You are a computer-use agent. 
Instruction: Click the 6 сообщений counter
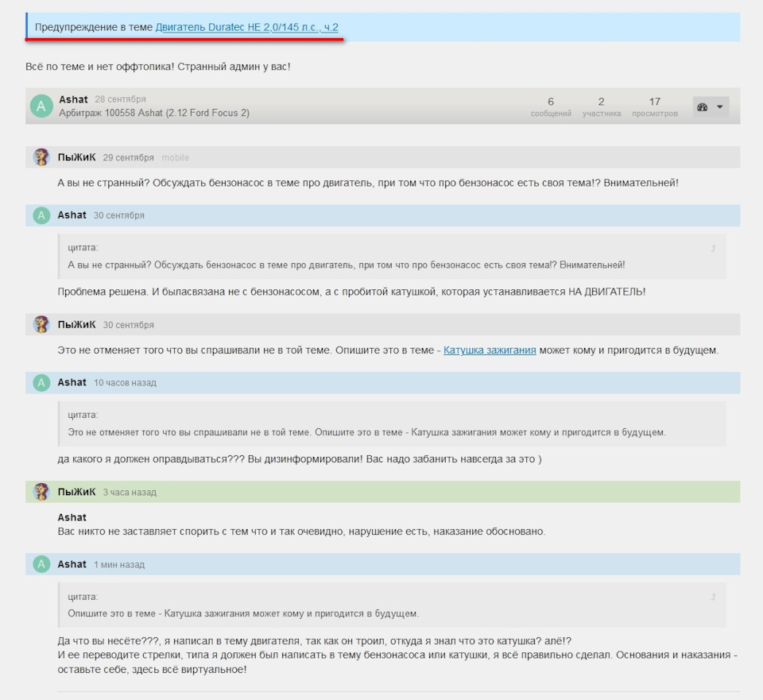(551, 107)
